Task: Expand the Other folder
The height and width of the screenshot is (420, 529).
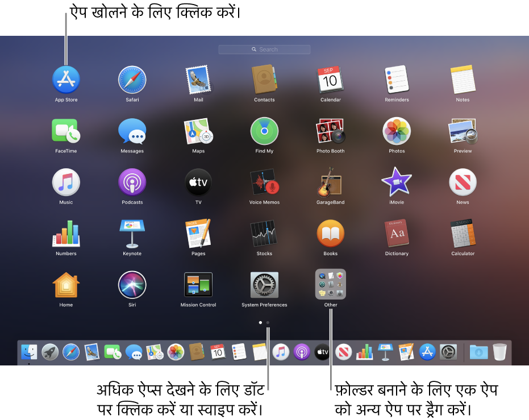Action: click(x=331, y=284)
